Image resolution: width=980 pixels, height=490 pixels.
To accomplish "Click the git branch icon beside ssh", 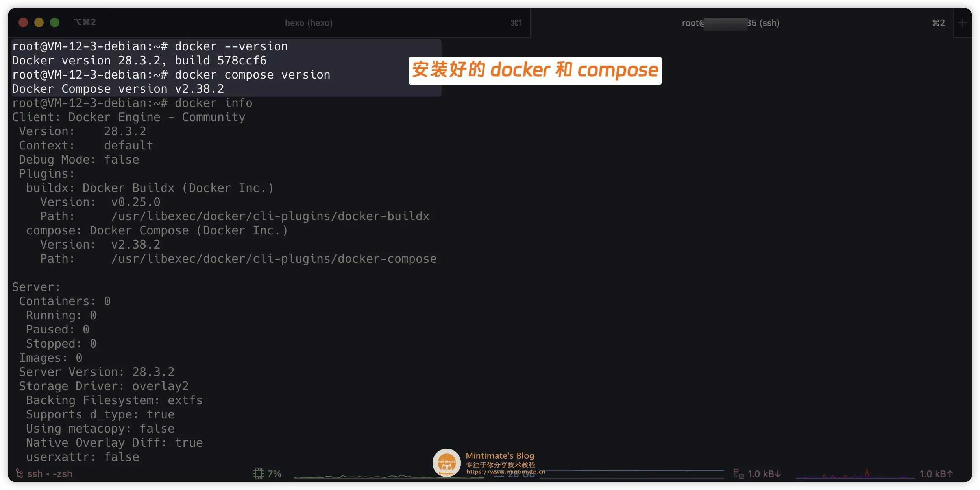I will pos(19,473).
